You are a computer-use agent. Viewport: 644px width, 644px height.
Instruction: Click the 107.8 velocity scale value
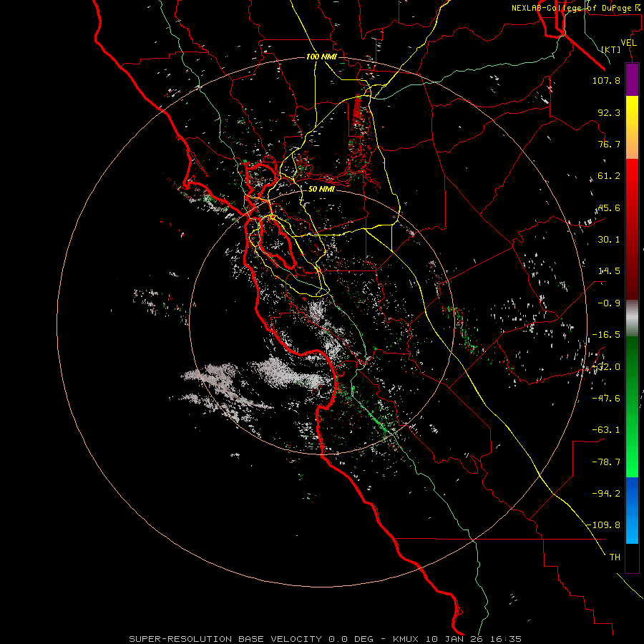pyautogui.click(x=606, y=80)
